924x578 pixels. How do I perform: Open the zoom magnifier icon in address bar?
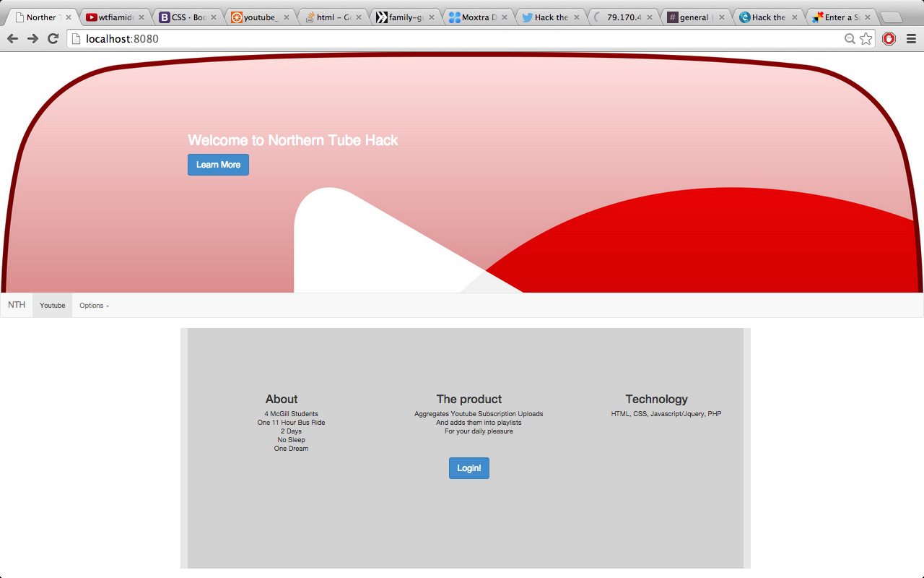point(850,39)
